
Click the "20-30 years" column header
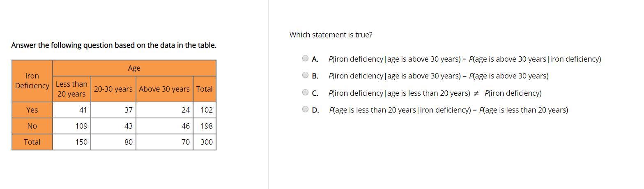click(x=113, y=89)
